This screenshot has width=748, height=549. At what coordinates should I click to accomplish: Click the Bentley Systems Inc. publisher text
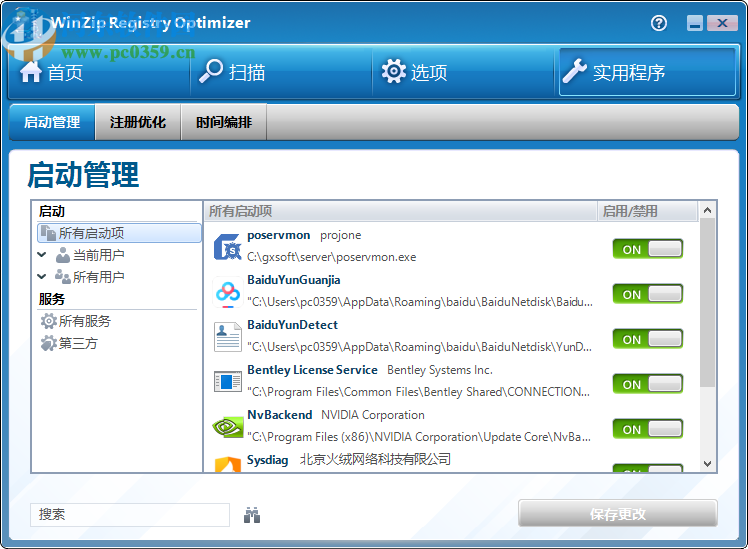(x=440, y=370)
